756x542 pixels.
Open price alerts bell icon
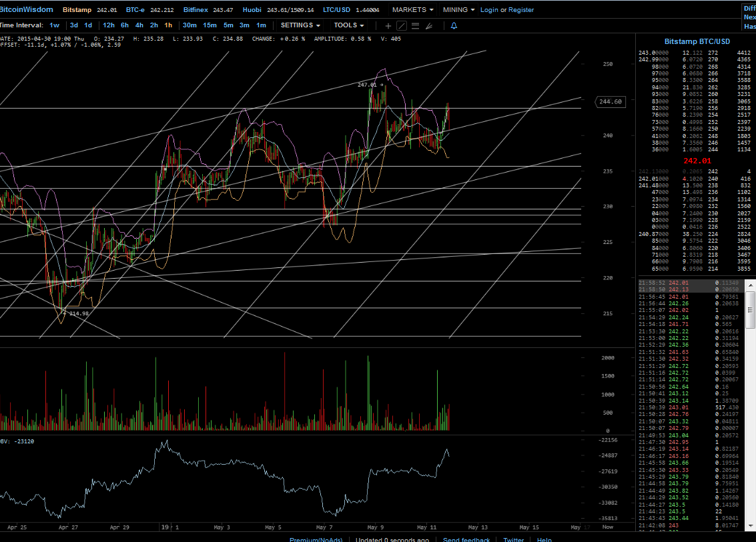(454, 25)
